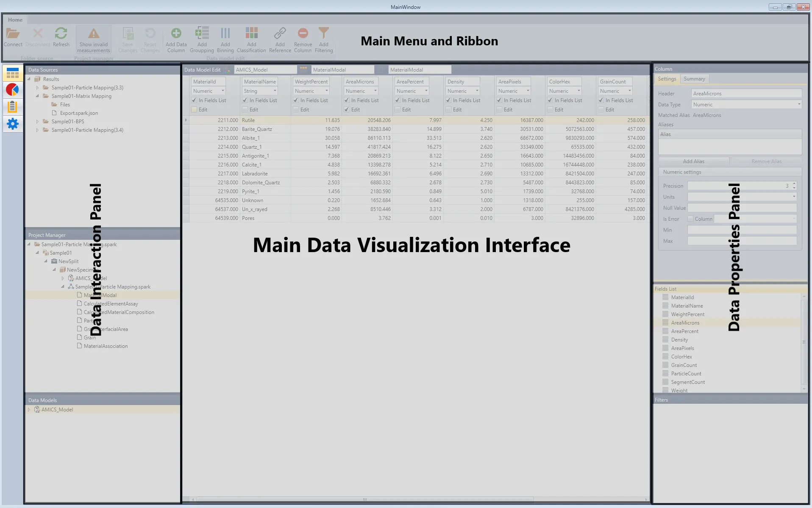Viewport: 812px width, 508px height.
Task: Click the Add Alias button
Action: [694, 161]
